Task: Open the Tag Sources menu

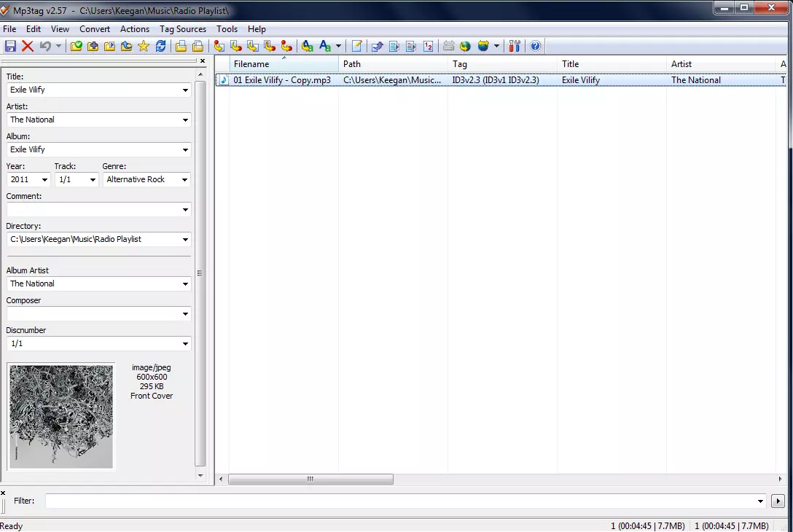Action: [x=183, y=29]
